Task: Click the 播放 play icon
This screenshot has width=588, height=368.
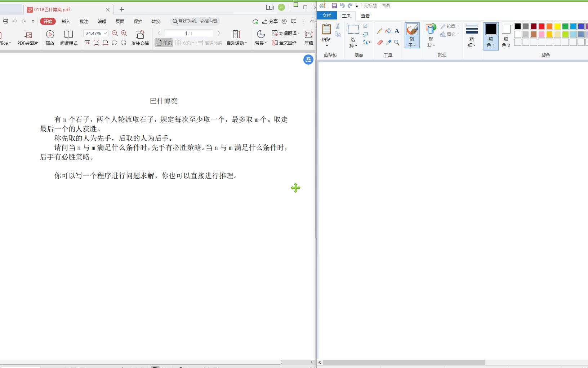Action: click(x=50, y=38)
